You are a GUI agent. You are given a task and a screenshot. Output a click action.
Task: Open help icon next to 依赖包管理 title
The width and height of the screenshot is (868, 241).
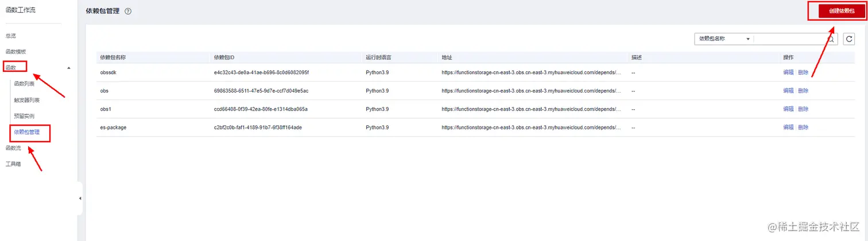click(x=128, y=12)
